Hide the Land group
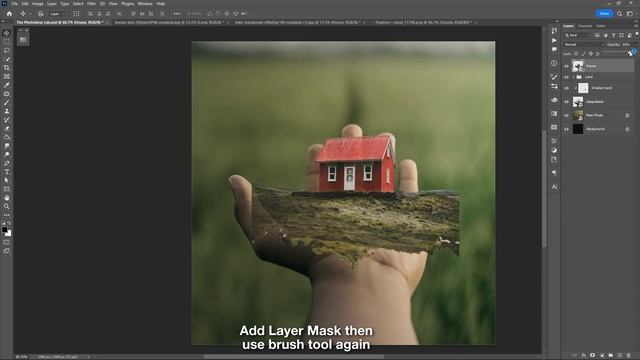The height and width of the screenshot is (360, 640). pos(566,77)
